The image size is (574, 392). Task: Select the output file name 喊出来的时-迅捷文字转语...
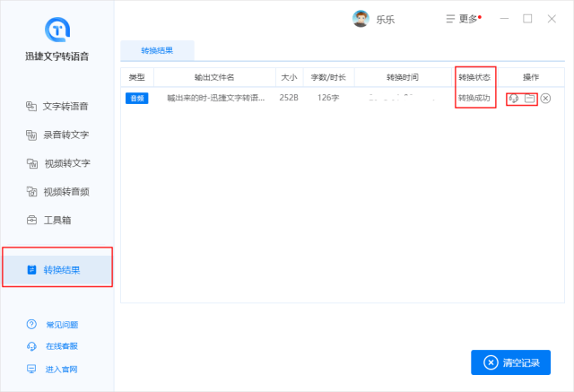tap(216, 98)
